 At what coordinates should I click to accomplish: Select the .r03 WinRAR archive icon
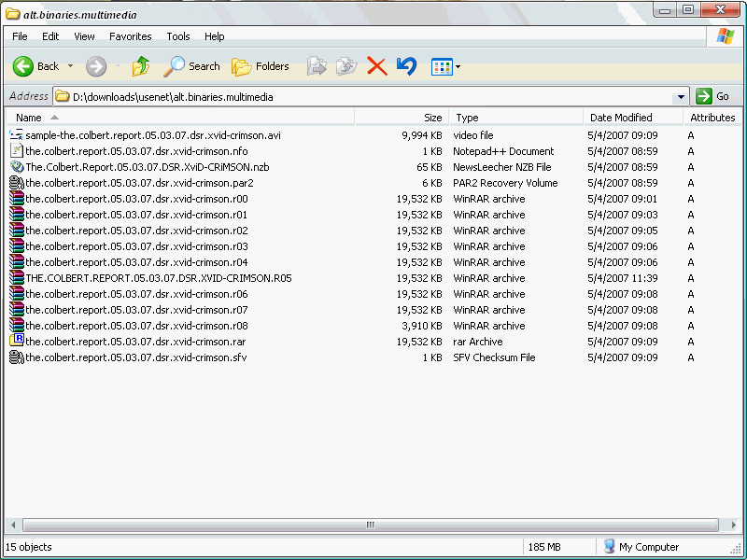pos(17,246)
